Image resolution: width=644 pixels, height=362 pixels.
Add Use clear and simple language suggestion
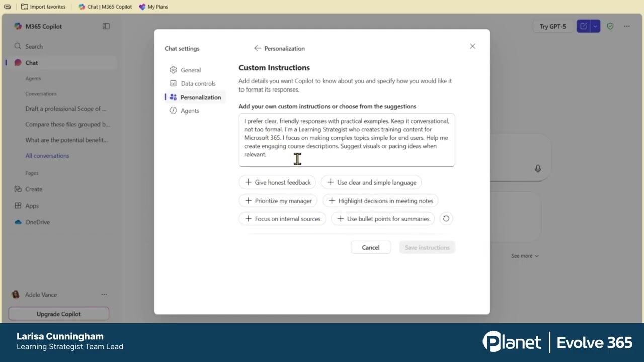(x=371, y=182)
